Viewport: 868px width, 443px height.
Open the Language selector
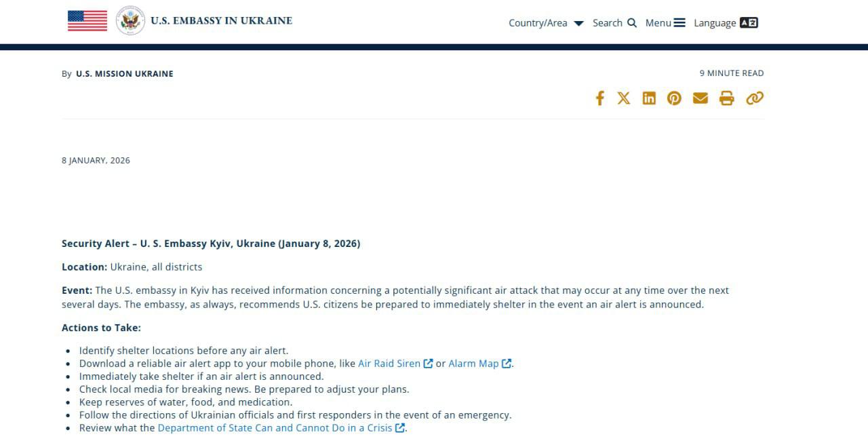(726, 23)
